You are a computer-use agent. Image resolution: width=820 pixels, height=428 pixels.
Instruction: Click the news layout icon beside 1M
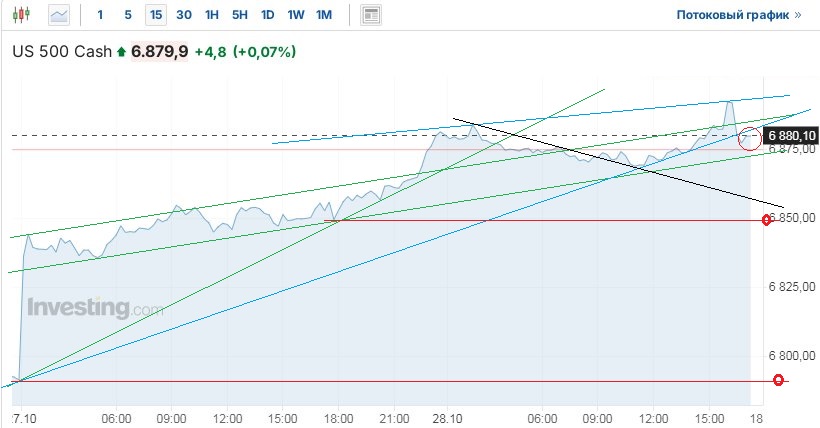pyautogui.click(x=371, y=15)
